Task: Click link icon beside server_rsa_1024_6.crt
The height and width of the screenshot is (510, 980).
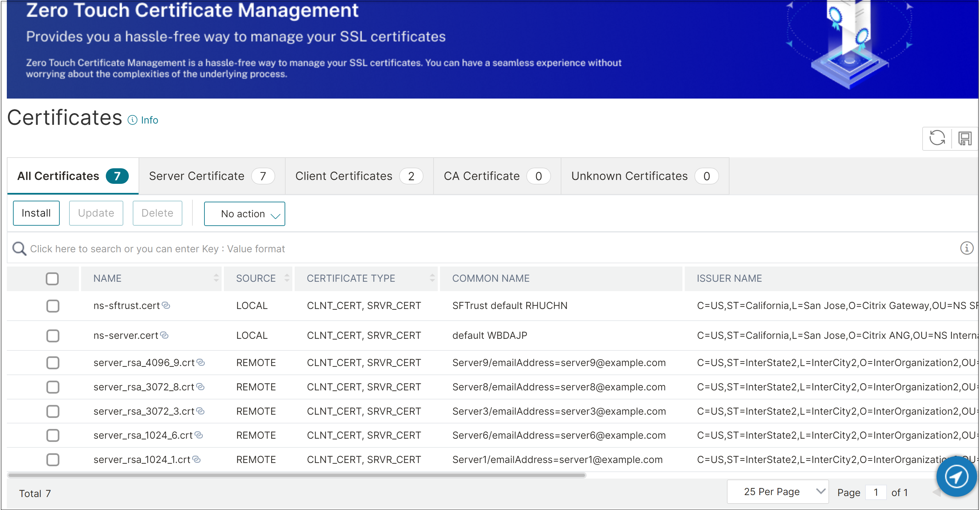Action: point(199,435)
